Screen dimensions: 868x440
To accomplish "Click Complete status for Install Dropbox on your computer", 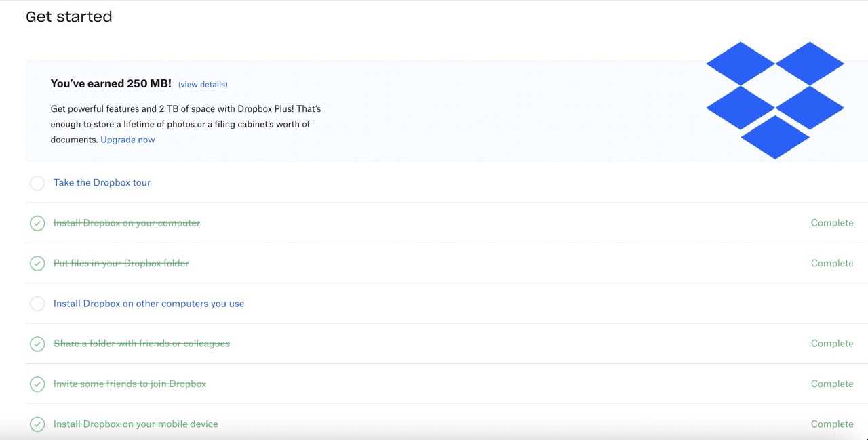I will (832, 223).
